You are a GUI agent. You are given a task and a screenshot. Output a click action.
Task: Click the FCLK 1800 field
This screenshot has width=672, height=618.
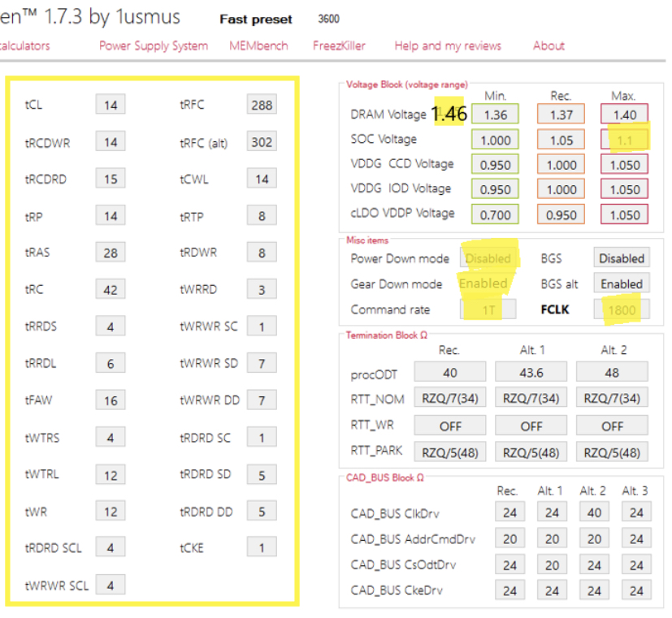(622, 309)
